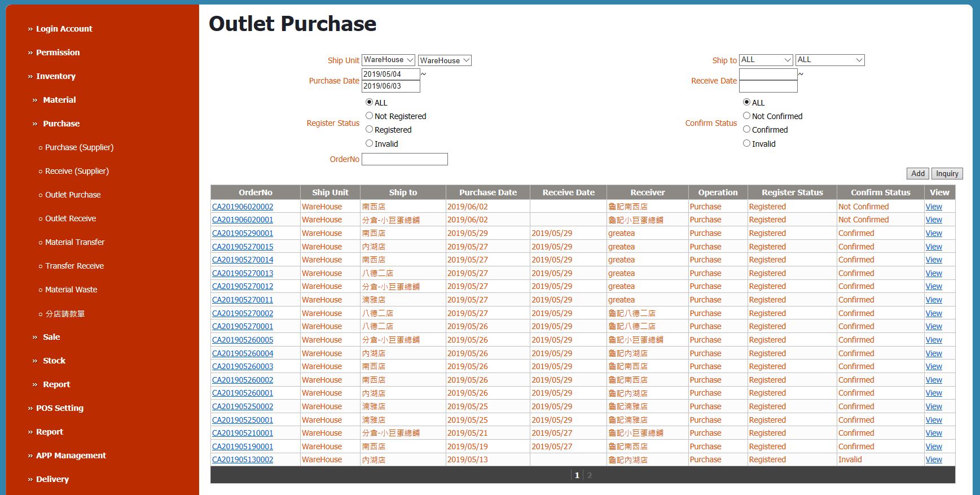The image size is (980, 495).
Task: Go to Receive (Supplier) page
Action: click(x=77, y=171)
